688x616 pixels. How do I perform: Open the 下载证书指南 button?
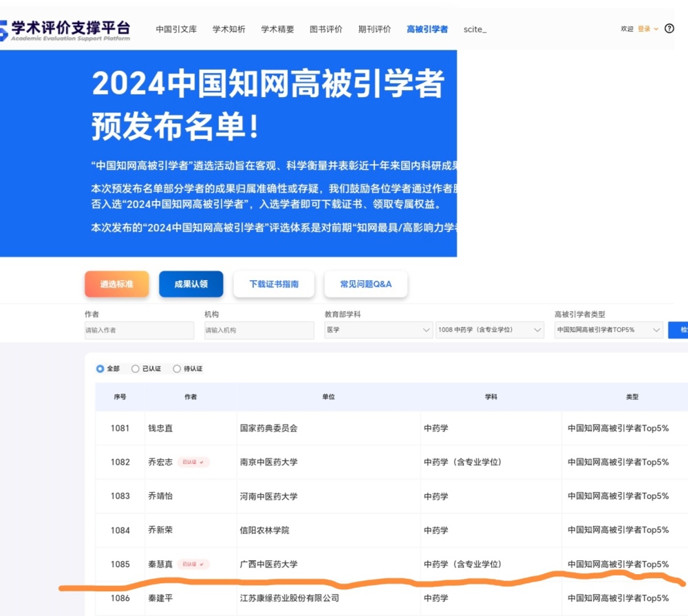tap(274, 284)
